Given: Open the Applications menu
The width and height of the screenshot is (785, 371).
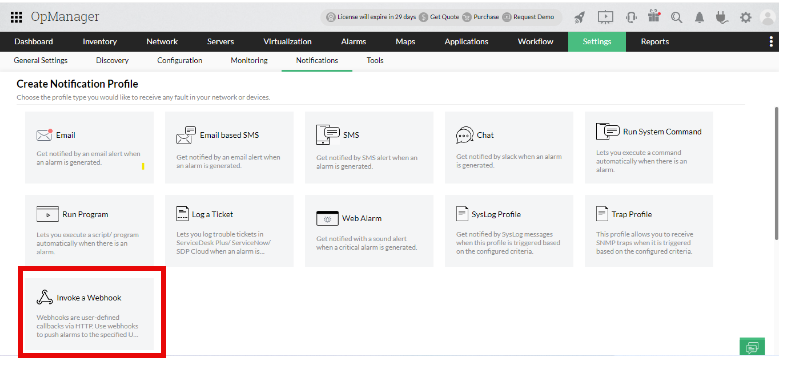Looking at the screenshot, I should point(467,42).
